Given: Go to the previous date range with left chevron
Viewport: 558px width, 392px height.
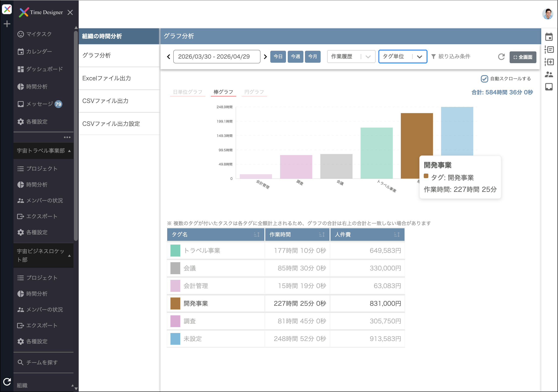Looking at the screenshot, I should [168, 57].
